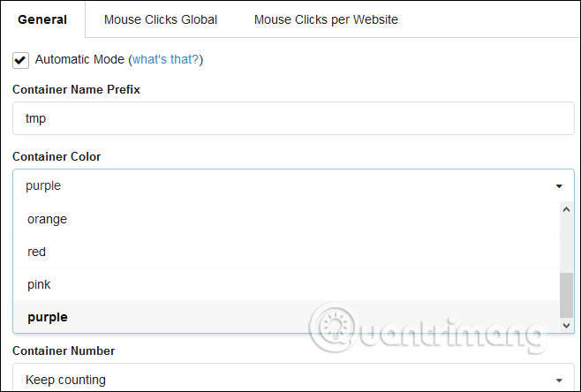Open the "what's that?" help link
This screenshot has width=581, height=392.
coord(167,60)
